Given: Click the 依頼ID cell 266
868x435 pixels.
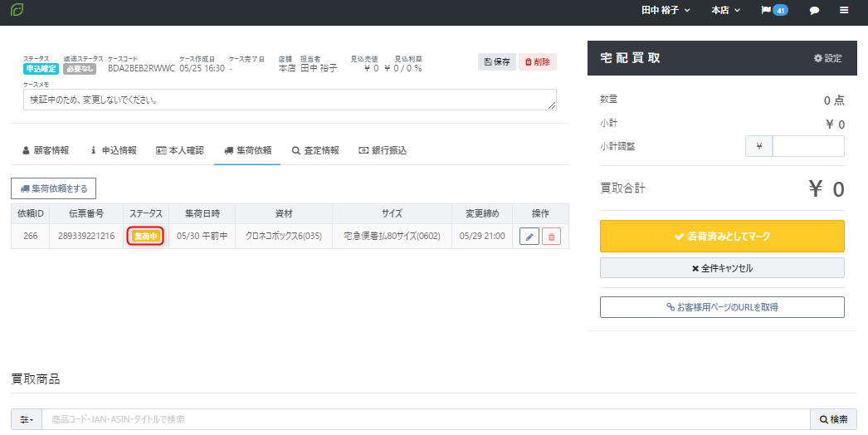Looking at the screenshot, I should 31,236.
